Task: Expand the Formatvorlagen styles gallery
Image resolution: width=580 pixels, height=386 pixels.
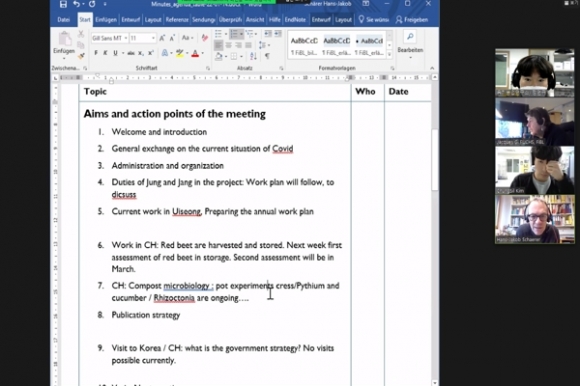Action: (389, 55)
